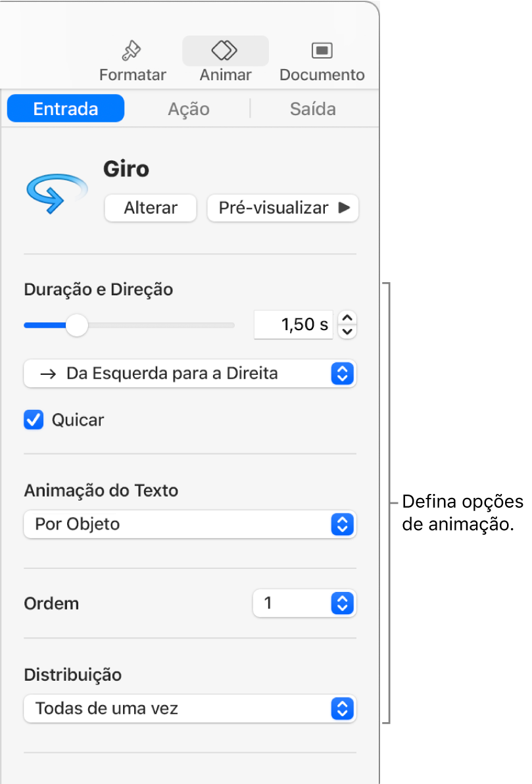
Task: Click the Duração e Direção heading
Action: 99,289
